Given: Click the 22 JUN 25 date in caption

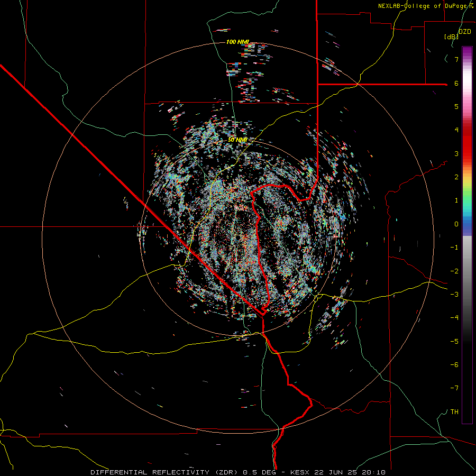Looking at the screenshot, I should [x=336, y=472].
